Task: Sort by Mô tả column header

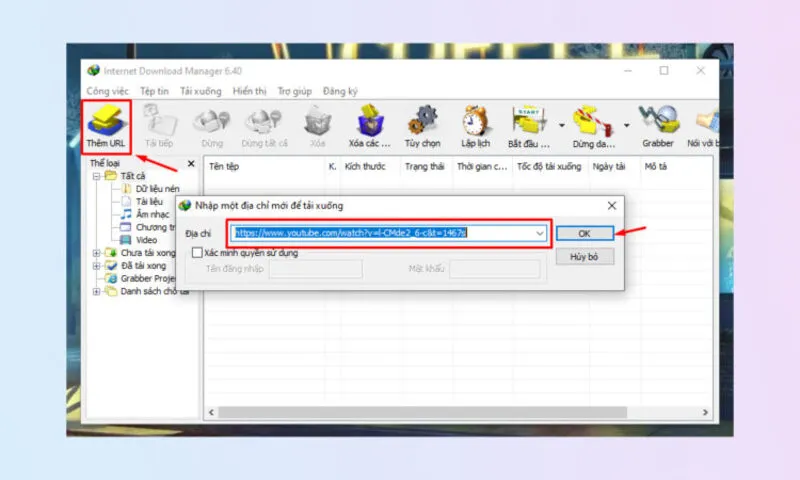Action: [656, 166]
